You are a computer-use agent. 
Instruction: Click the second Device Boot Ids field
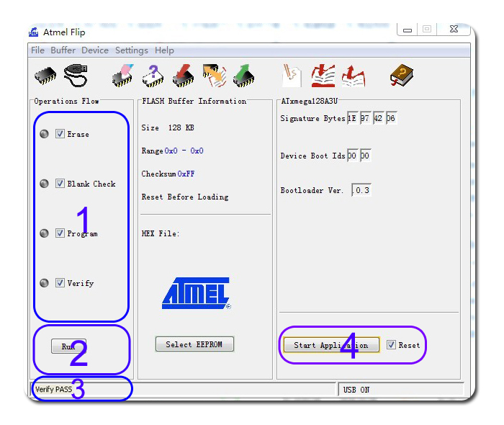pos(366,156)
